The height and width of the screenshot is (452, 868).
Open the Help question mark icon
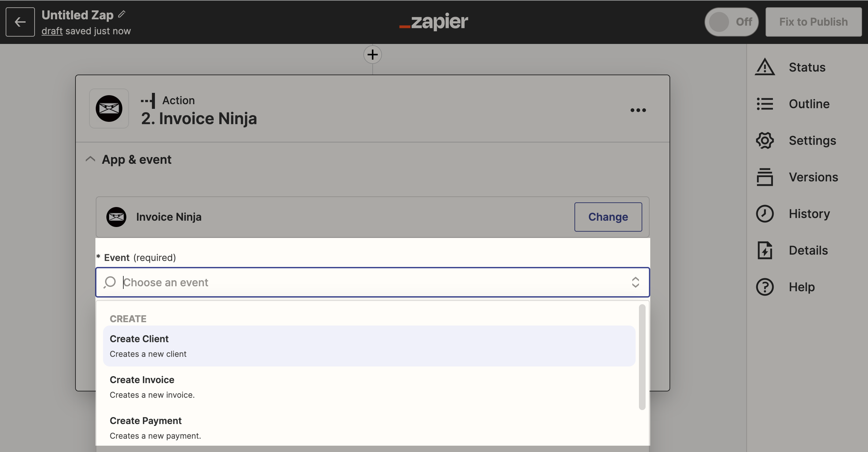pos(765,287)
